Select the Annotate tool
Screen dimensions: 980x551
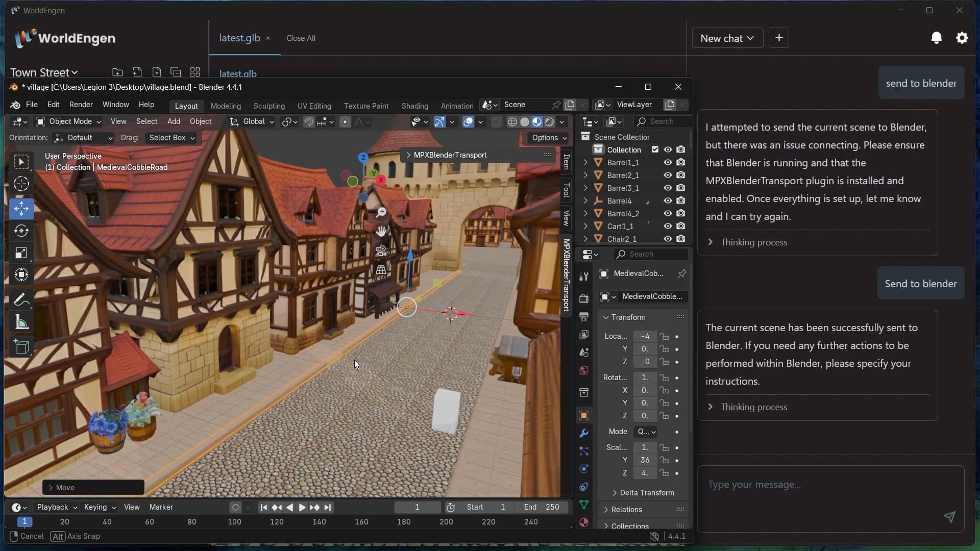click(x=21, y=299)
